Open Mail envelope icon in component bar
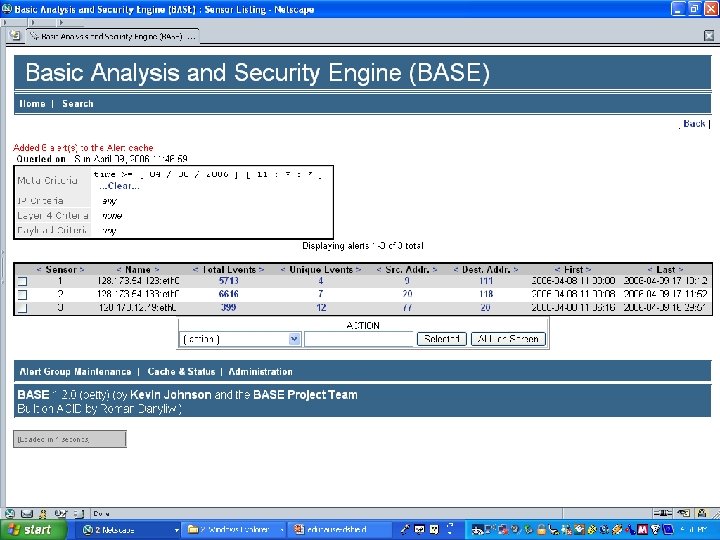Screen dimensions: 720x540 (x=27, y=514)
